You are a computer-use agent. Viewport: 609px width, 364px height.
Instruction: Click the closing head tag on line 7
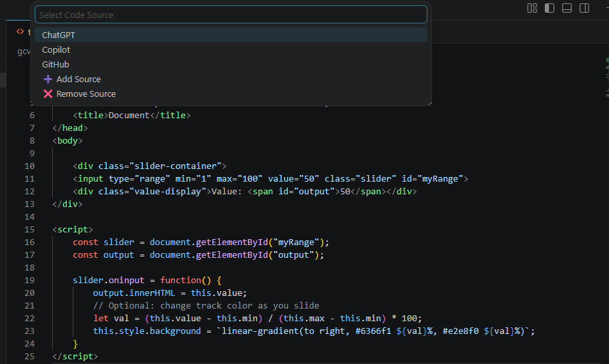(70, 128)
